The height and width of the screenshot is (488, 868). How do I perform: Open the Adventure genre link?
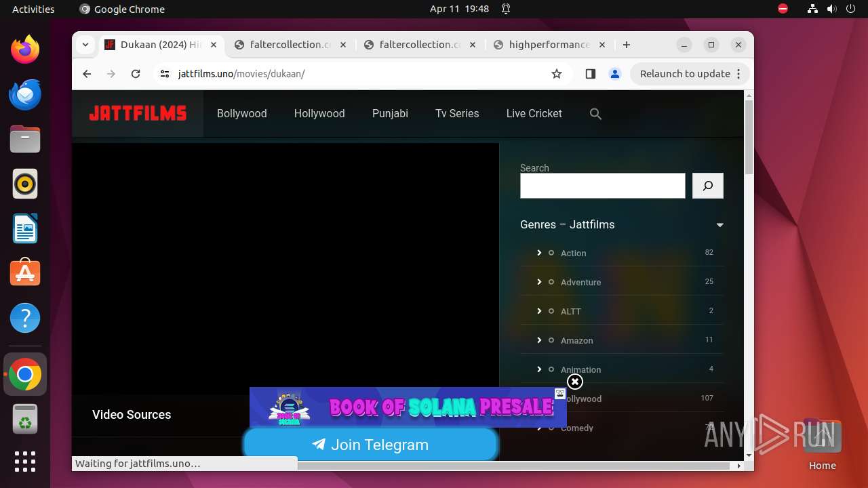[x=580, y=283]
